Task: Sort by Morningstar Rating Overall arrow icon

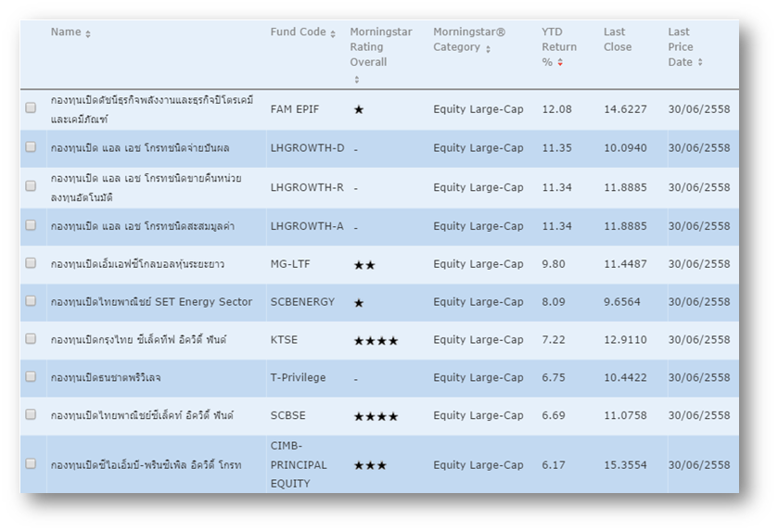Action: (x=356, y=80)
